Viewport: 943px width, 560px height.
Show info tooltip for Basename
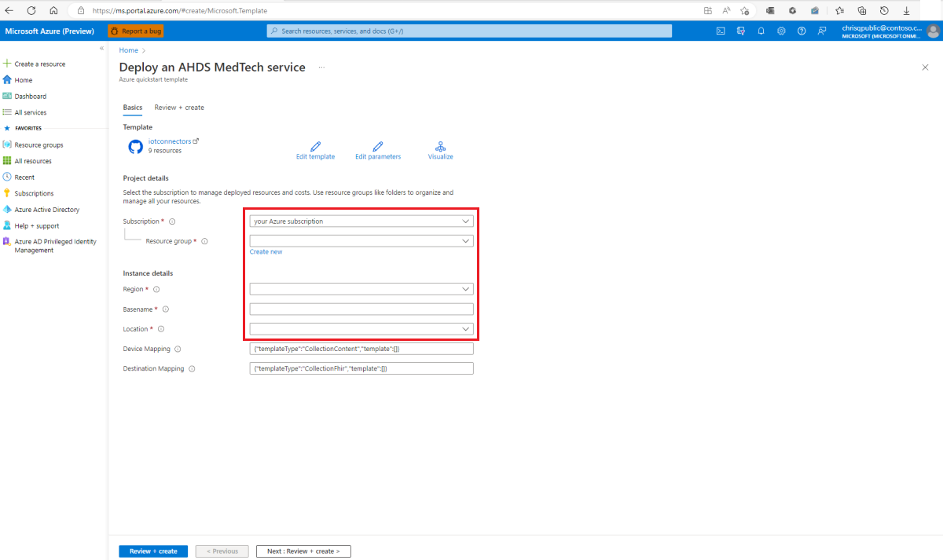point(166,309)
